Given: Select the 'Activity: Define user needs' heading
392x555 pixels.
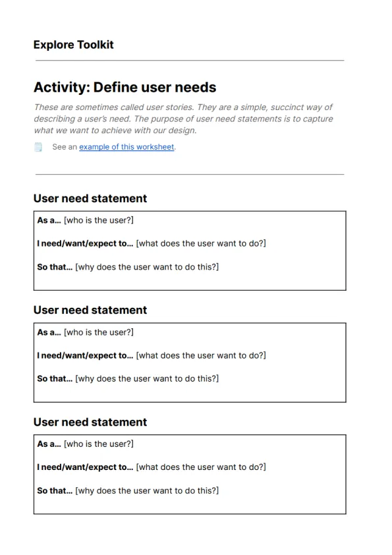Looking at the screenshot, I should [x=125, y=88].
